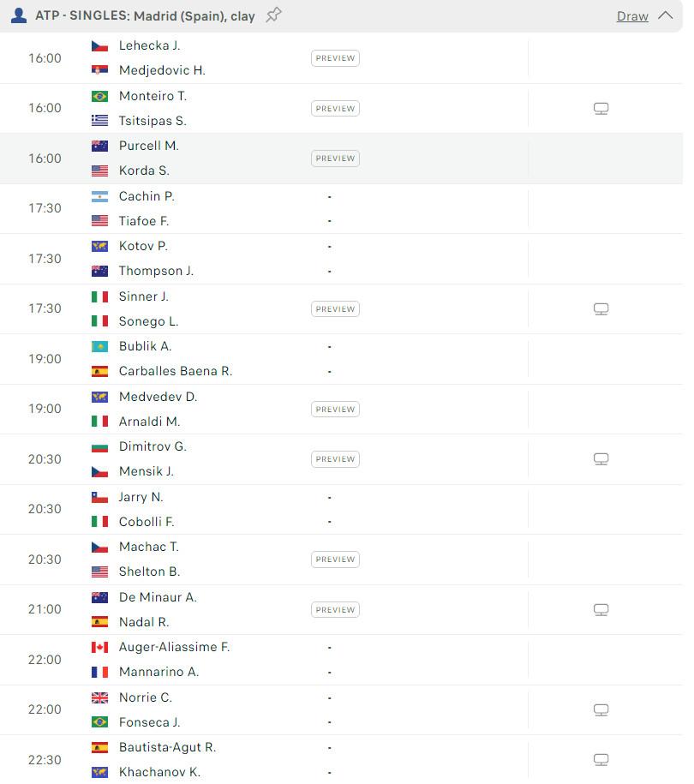
Task: Open preview for Medvedev vs Arnaldi
Action: click(x=335, y=410)
